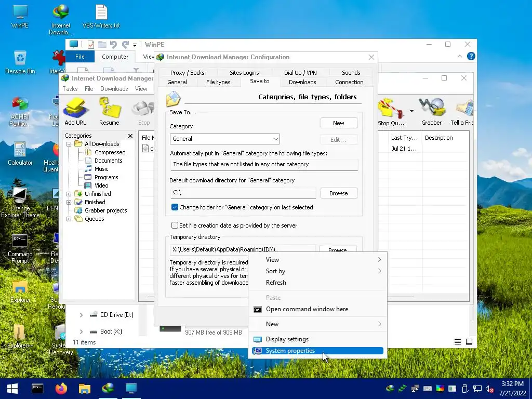Viewport: 532px width, 399px height.
Task: Uncheck Change folder for General category on last selected
Action: click(x=175, y=207)
